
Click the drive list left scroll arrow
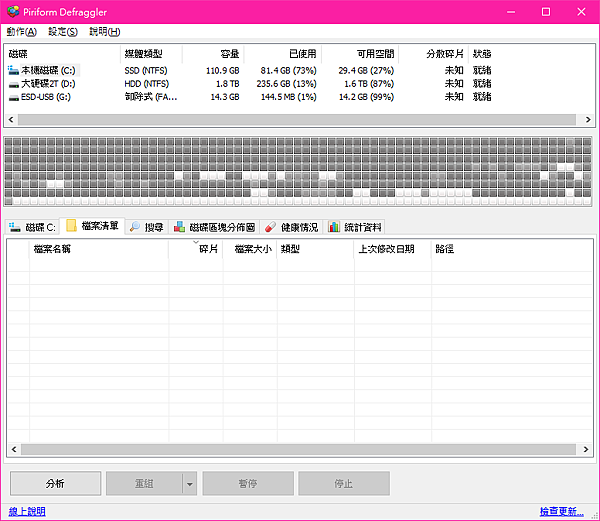coord(11,120)
